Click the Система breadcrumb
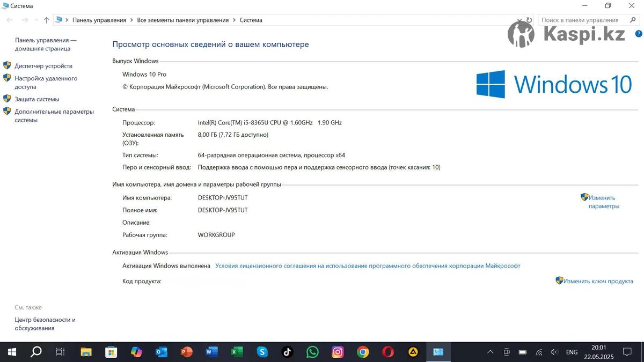This screenshot has height=362, width=644. click(251, 20)
